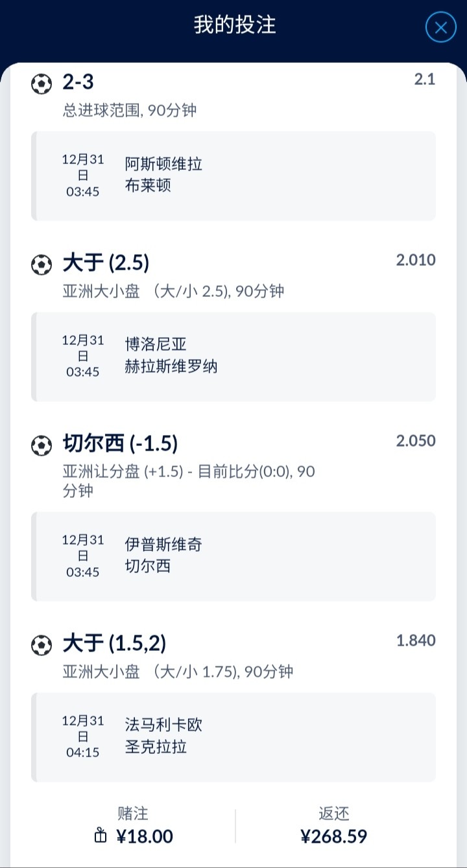
Task: Click soccer ball icon beside 2-3 selection
Action: (x=42, y=84)
